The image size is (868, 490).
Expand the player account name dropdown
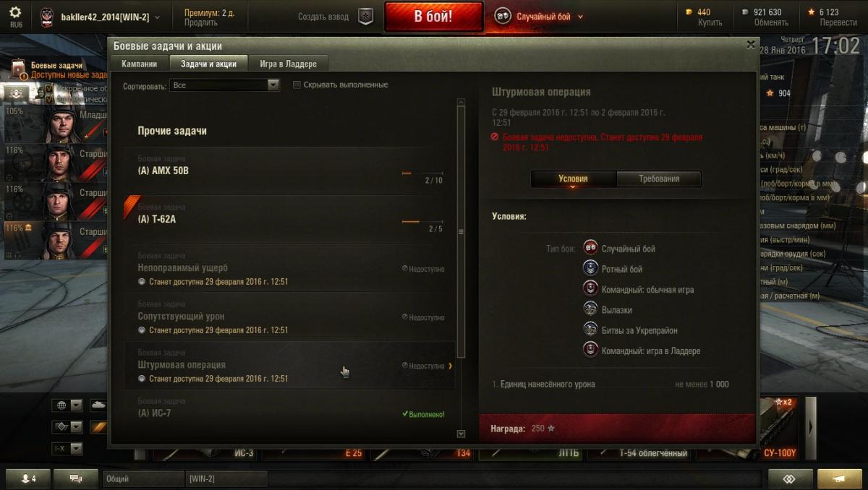(110, 17)
